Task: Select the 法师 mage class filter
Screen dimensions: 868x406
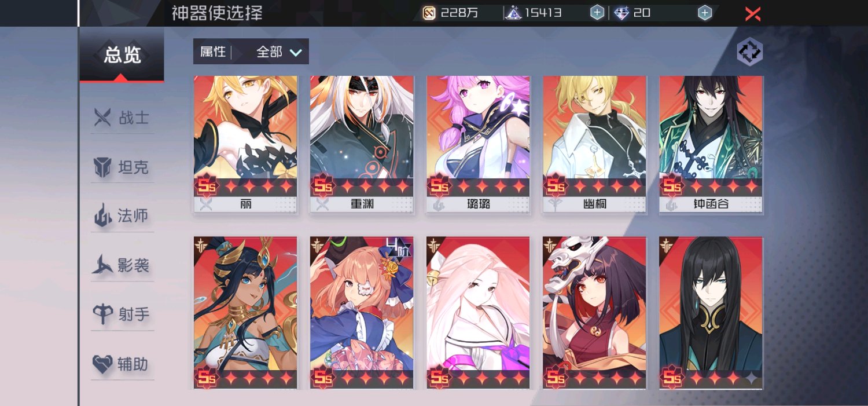Action: coord(122,216)
